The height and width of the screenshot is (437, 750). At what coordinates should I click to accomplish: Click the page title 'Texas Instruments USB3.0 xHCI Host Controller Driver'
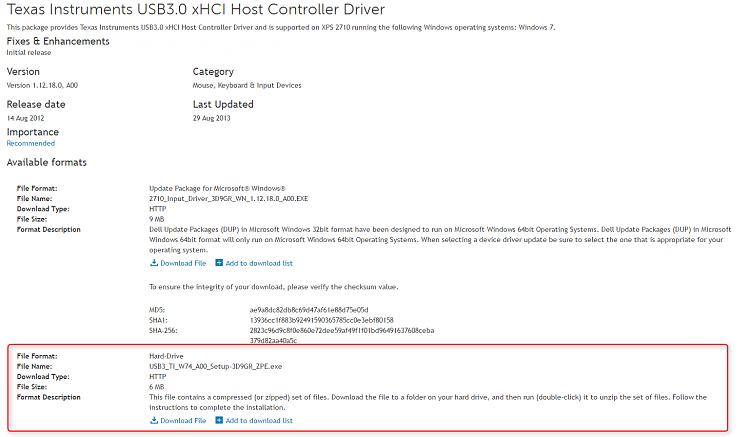tap(196, 9)
